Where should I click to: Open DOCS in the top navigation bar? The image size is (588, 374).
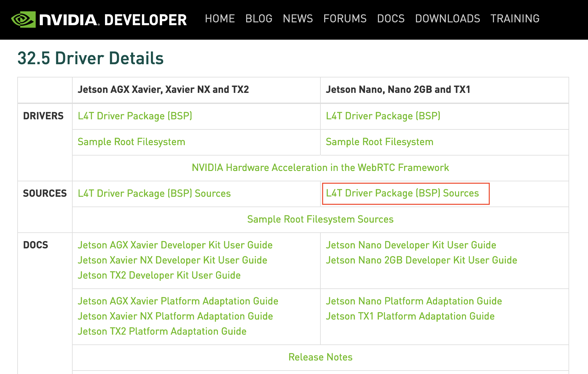[391, 19]
